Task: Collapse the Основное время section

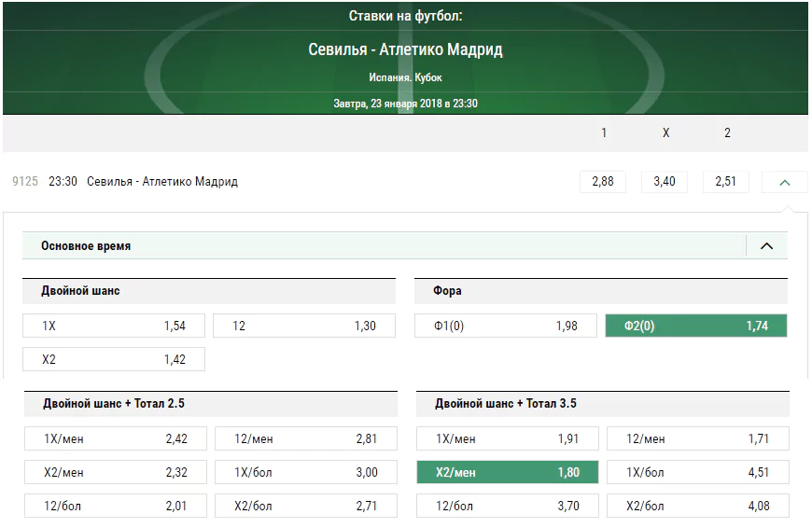Action: coord(766,246)
